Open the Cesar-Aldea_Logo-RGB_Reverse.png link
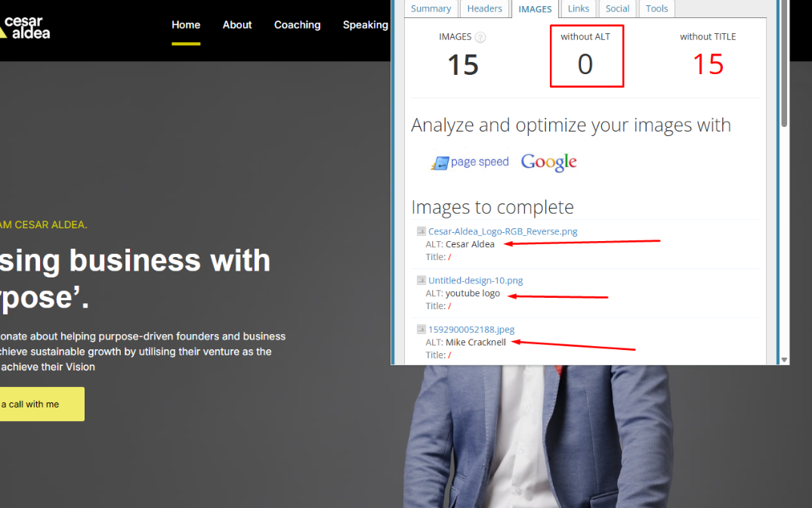This screenshot has width=812, height=508. pyautogui.click(x=502, y=231)
